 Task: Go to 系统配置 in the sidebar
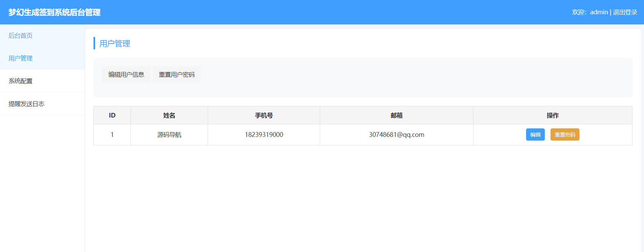20,81
